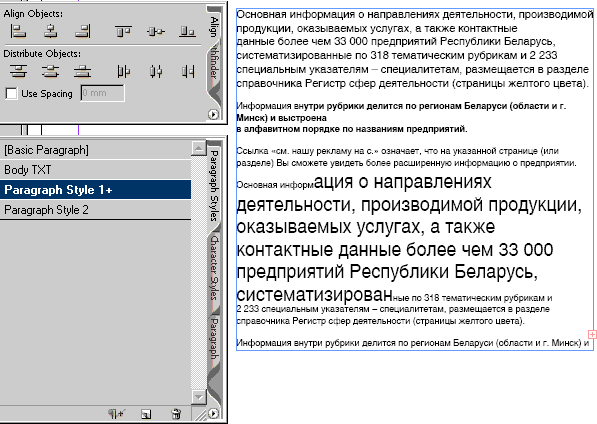Image resolution: width=597 pixels, height=424 pixels.
Task: Align bottom edges of objects
Action: pos(187,31)
